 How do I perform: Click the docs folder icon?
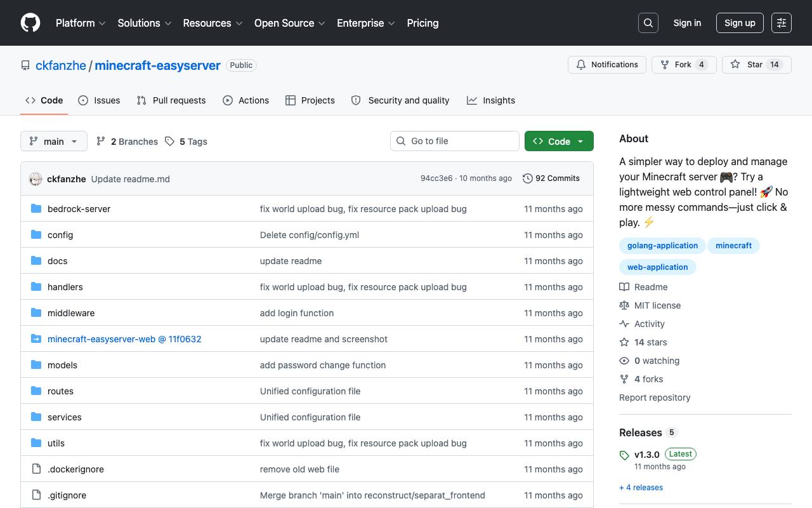point(36,261)
